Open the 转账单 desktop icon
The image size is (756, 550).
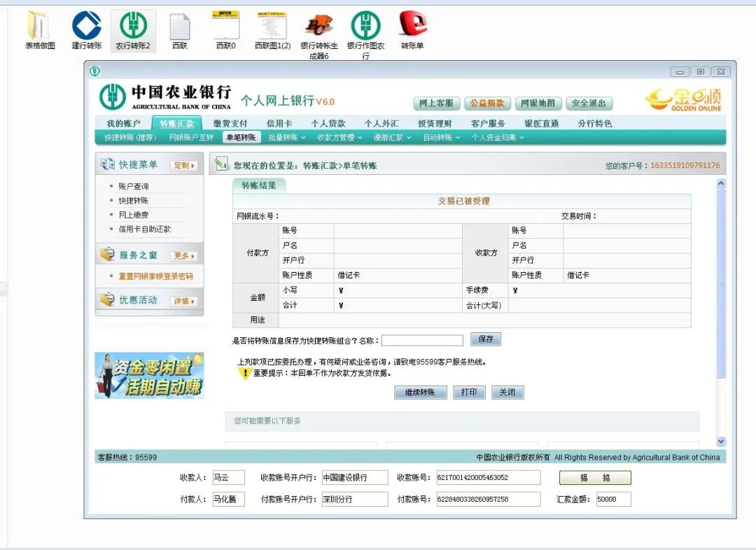point(412,30)
